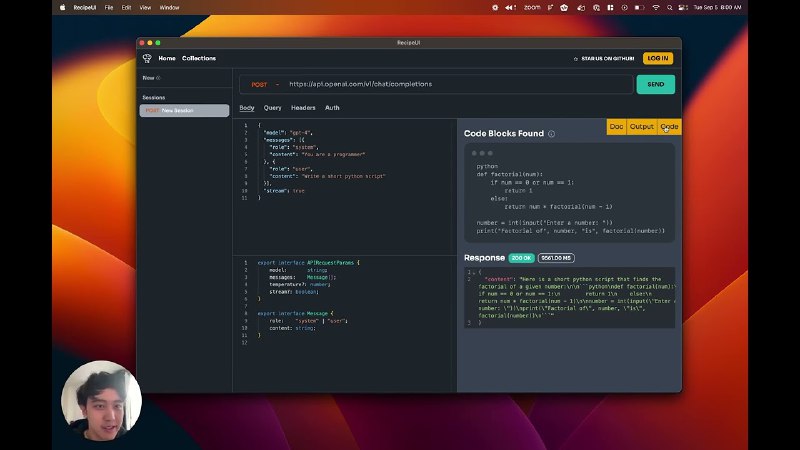This screenshot has height=450, width=800.
Task: Open the View menu
Action: [x=145, y=8]
